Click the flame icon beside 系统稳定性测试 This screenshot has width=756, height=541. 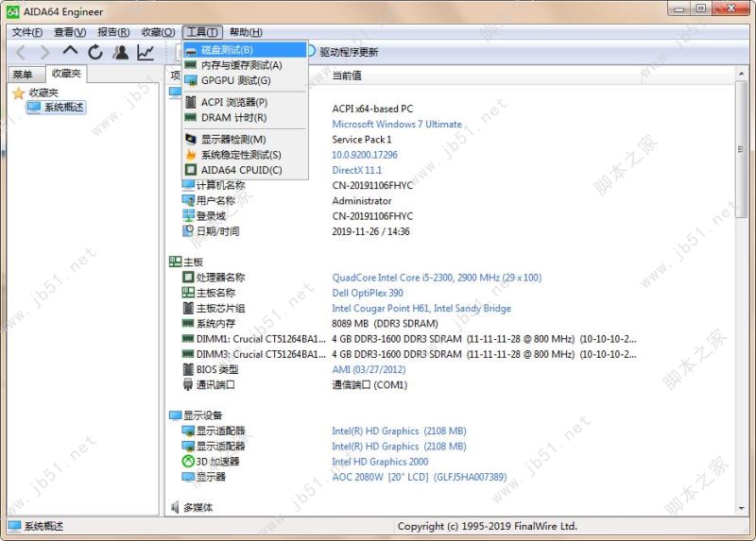coord(191,155)
